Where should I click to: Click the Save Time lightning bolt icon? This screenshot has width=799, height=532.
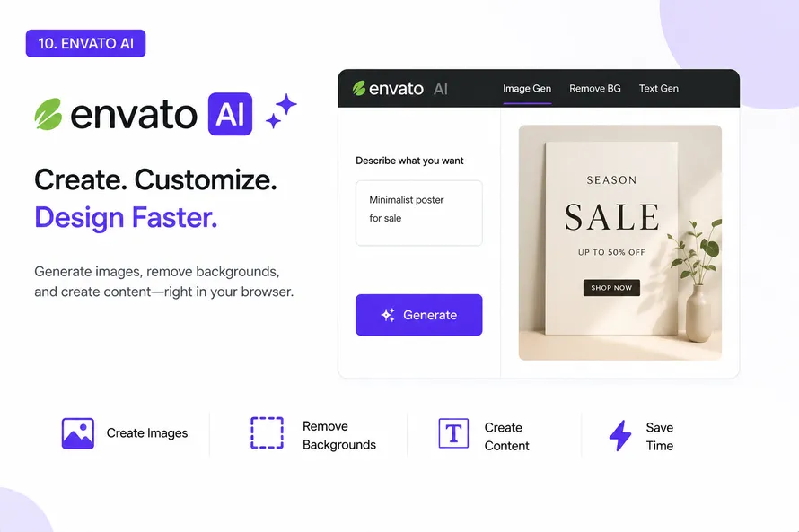(620, 436)
